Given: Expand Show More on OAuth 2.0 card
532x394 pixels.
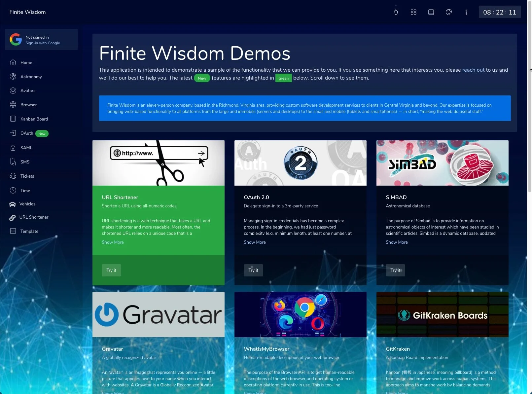Looking at the screenshot, I should point(255,242).
